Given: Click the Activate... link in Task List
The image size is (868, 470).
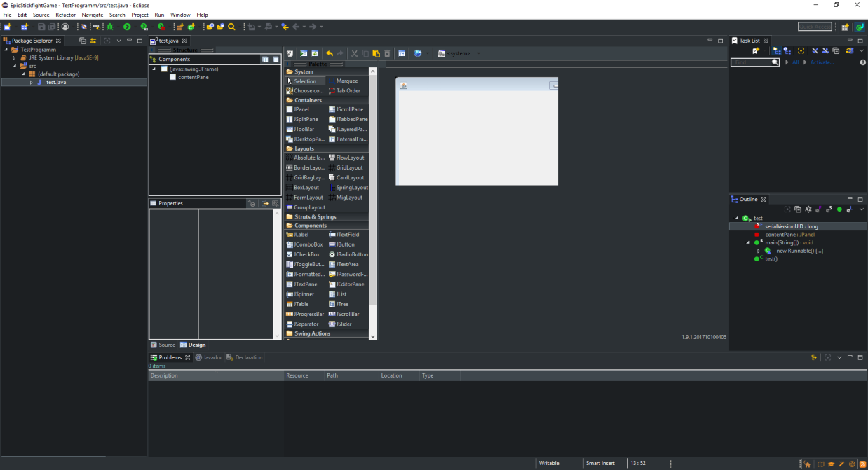Looking at the screenshot, I should (822, 62).
